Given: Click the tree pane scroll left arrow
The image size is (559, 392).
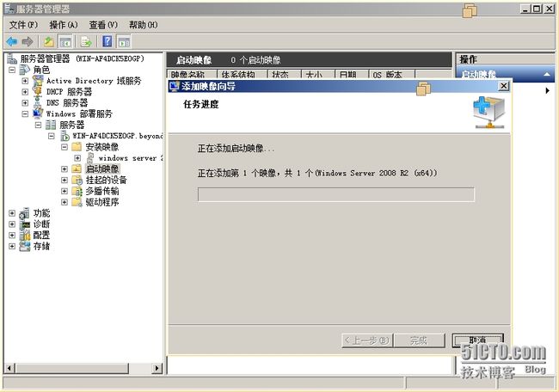Looking at the screenshot, I should point(9,368).
